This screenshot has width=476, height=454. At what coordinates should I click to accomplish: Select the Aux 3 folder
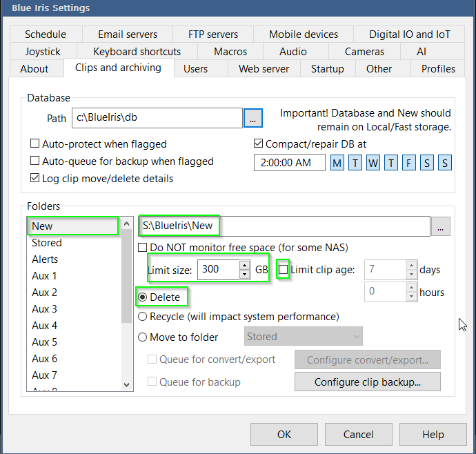point(73,309)
